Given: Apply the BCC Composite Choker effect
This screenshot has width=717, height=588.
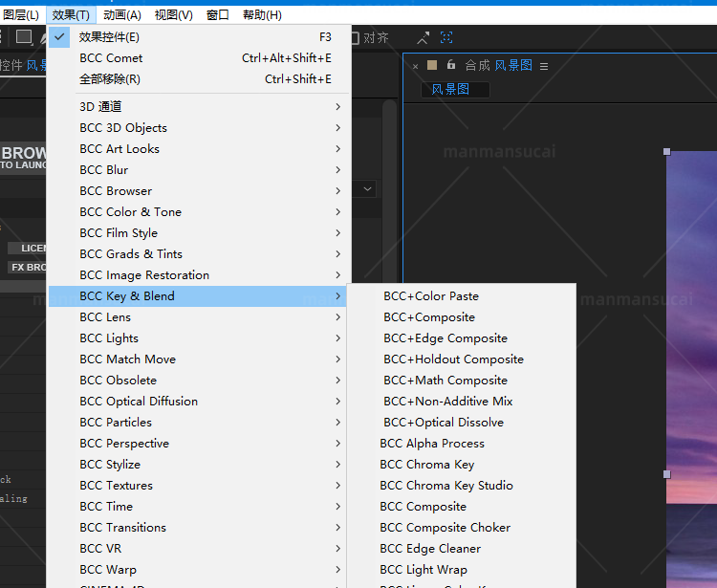Looking at the screenshot, I should click(462, 527).
